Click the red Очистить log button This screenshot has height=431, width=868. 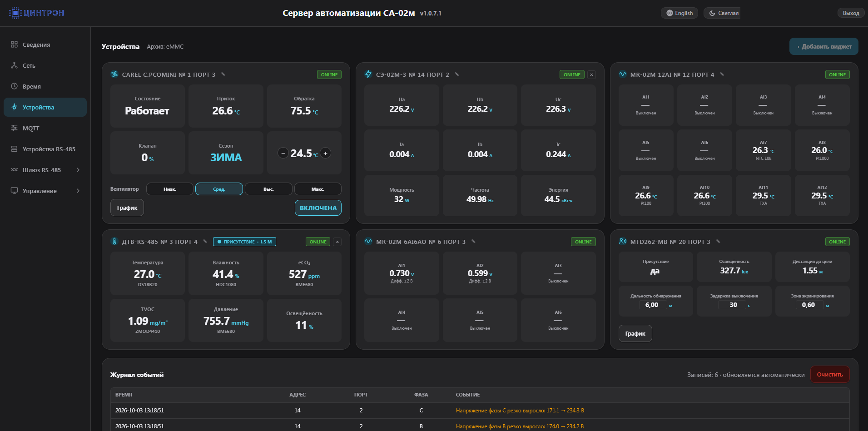(x=829, y=374)
